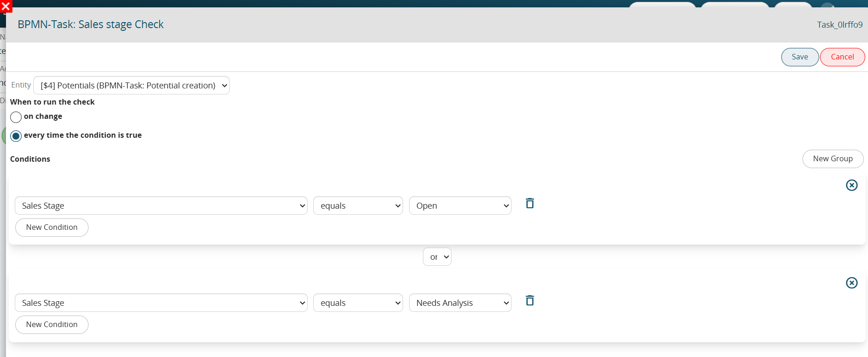
Task: Close the dialog with the red X icon
Action: click(6, 6)
